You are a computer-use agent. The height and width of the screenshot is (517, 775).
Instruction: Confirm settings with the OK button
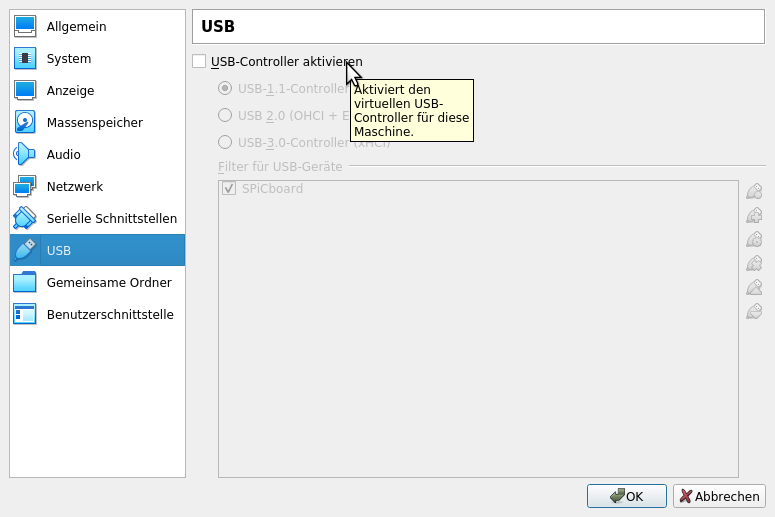click(626, 496)
